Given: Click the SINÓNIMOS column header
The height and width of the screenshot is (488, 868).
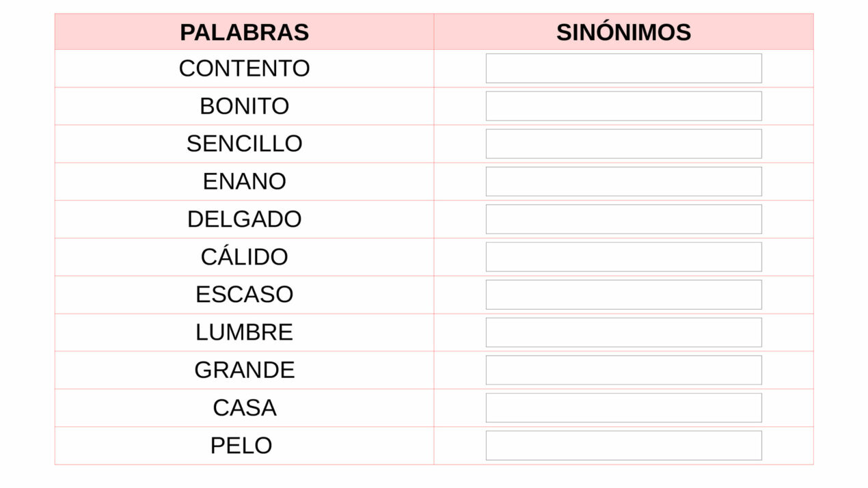Looking at the screenshot, I should (x=623, y=32).
